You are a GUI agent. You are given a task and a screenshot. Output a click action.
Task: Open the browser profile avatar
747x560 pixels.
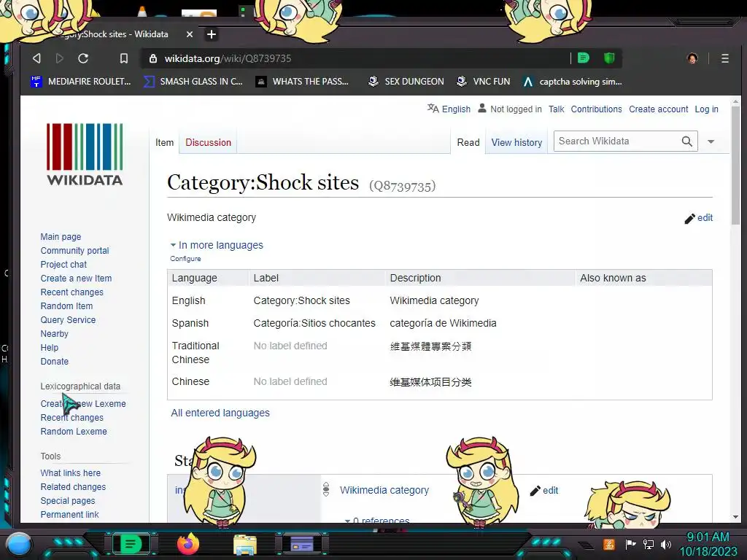coord(692,58)
